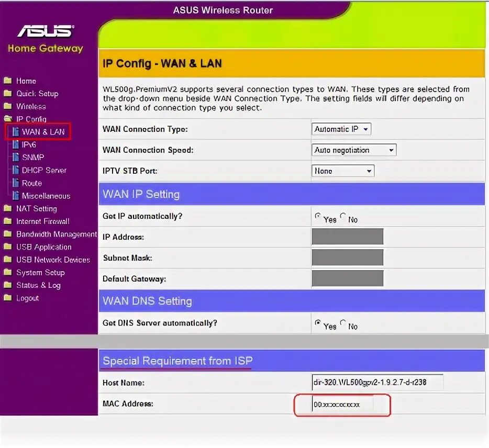This screenshot has height=448, width=489.
Task: Collapse the IP Config menu section
Action: tap(31, 119)
